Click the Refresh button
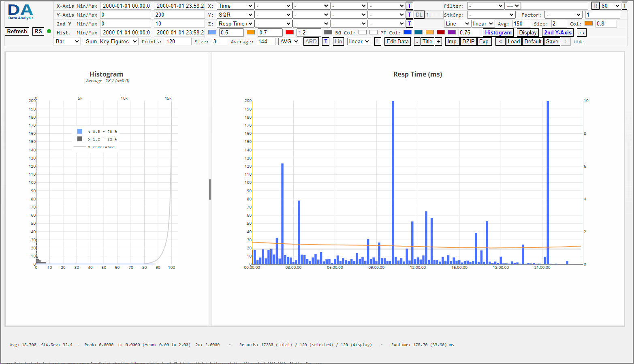The width and height of the screenshot is (634, 364). pyautogui.click(x=17, y=31)
